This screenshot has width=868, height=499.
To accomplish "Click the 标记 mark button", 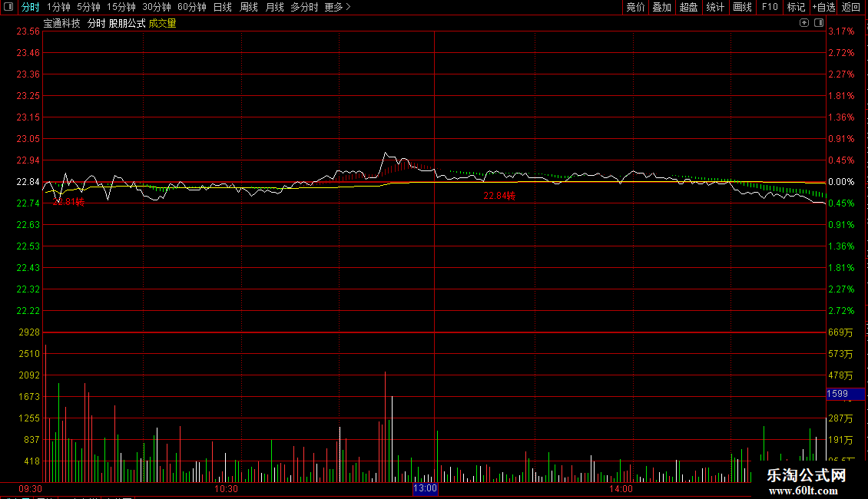I will point(796,7).
